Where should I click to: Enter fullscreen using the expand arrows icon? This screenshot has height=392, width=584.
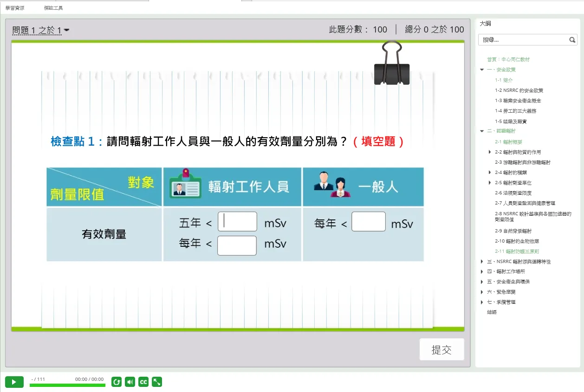click(157, 382)
